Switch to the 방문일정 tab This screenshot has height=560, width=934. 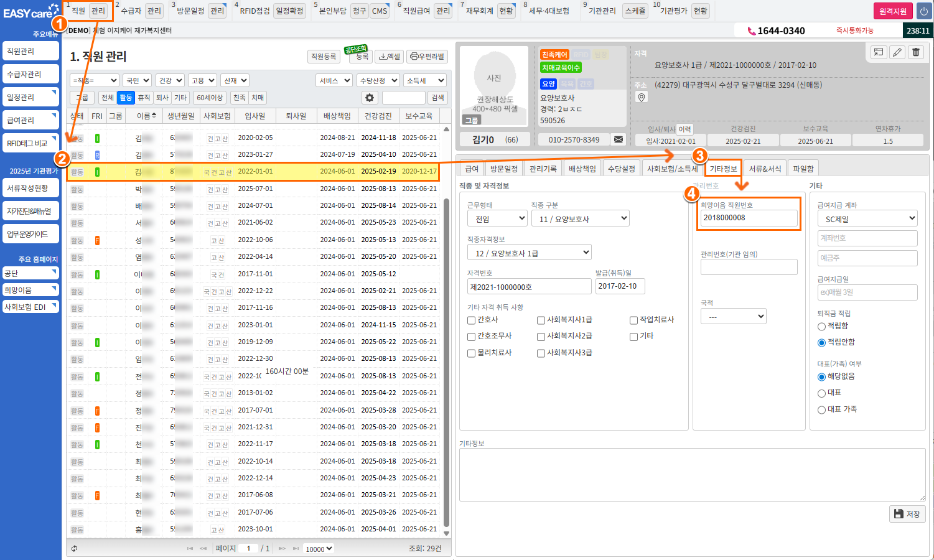(x=503, y=169)
